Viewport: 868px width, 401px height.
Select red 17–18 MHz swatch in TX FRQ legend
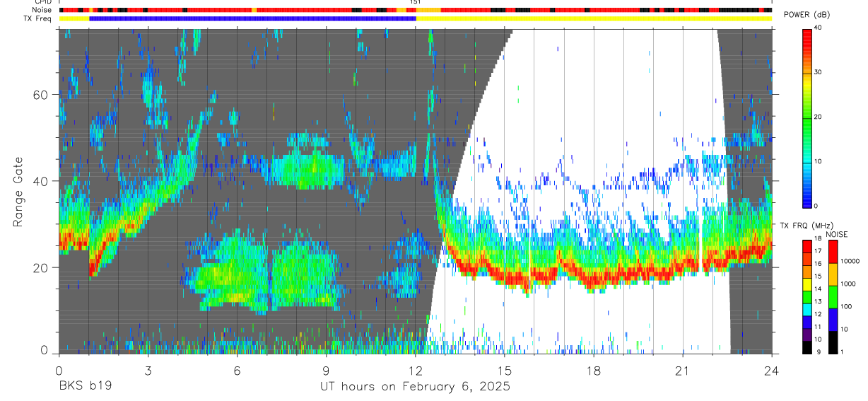pyautogui.click(x=807, y=246)
